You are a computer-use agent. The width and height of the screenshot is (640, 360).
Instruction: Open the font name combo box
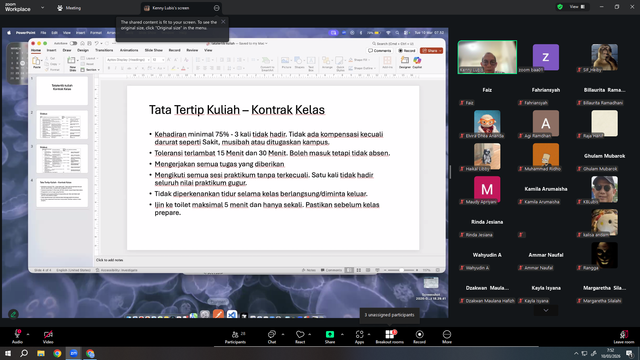(x=128, y=60)
